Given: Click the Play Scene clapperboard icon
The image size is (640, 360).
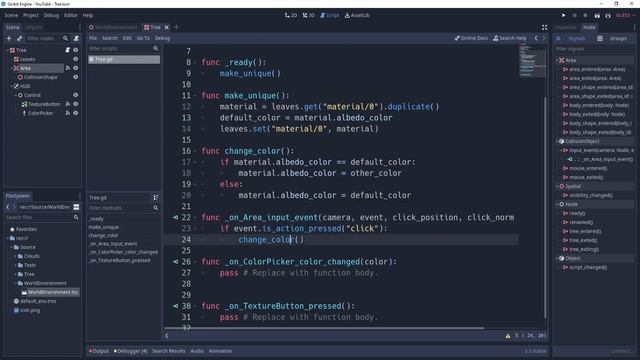Looking at the screenshot, I should tap(597, 16).
